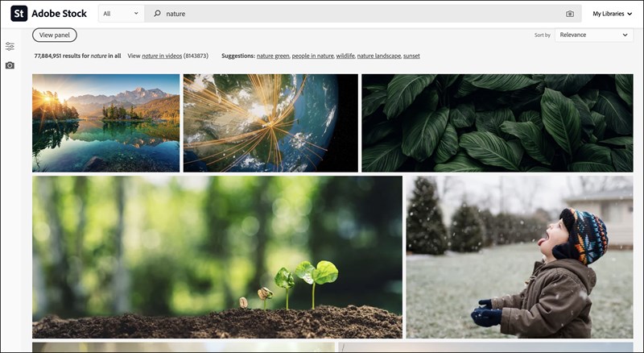Image resolution: width=644 pixels, height=353 pixels.
Task: Select the wildlife suggestion link
Action: (345, 56)
